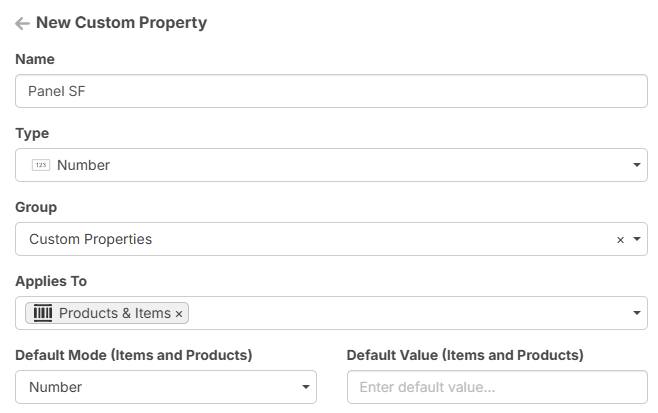The width and height of the screenshot is (658, 413).
Task: Click the Default Value (Items and Products) label
Action: pos(465,355)
